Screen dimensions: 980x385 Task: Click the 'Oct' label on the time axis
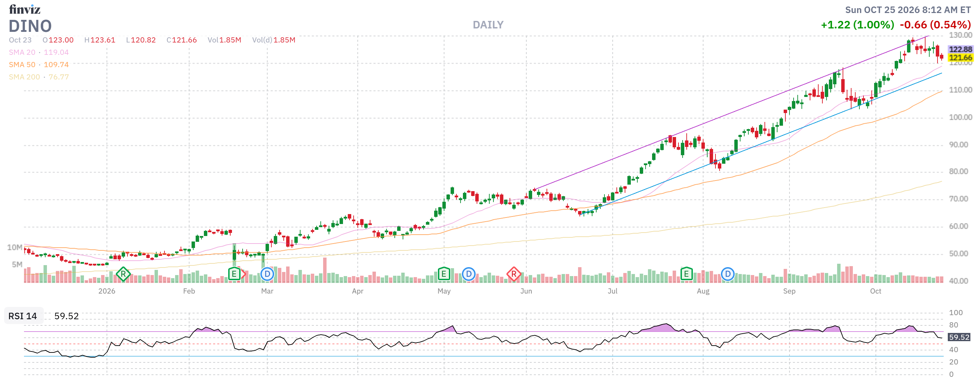pos(876,291)
